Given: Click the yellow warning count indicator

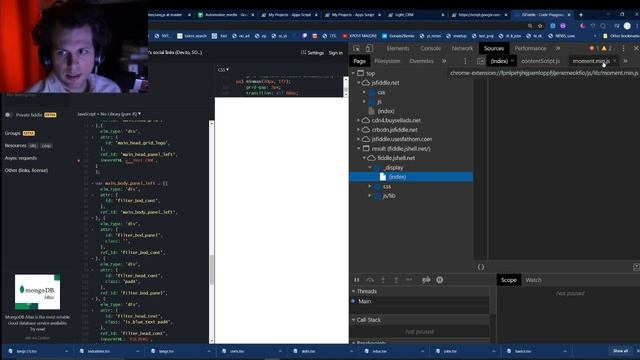Looking at the screenshot, I should pos(607,48).
